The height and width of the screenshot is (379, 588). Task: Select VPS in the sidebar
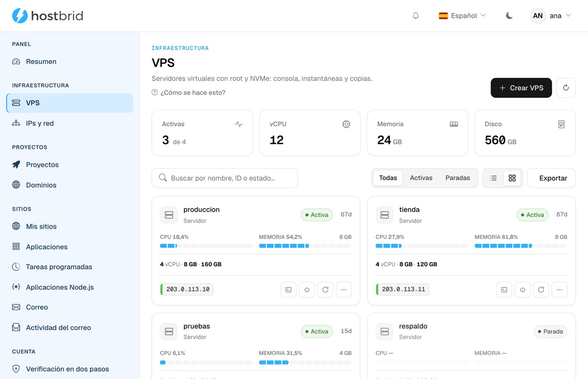70,103
